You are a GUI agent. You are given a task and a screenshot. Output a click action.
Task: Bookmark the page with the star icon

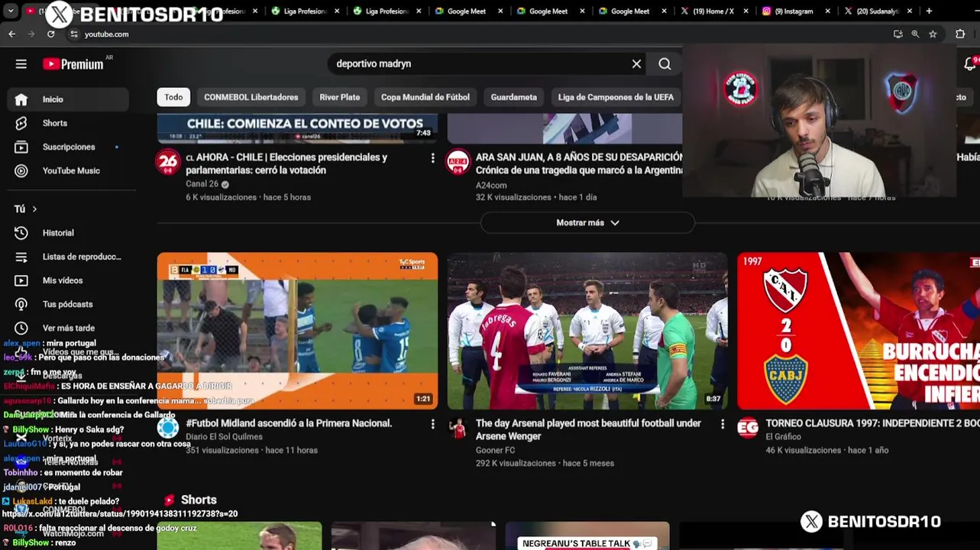pyautogui.click(x=933, y=34)
